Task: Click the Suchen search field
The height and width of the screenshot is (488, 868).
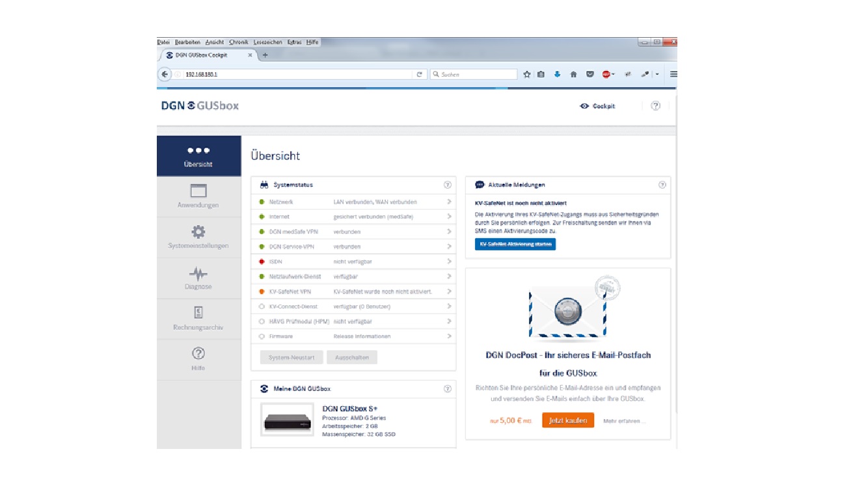Action: (474, 74)
